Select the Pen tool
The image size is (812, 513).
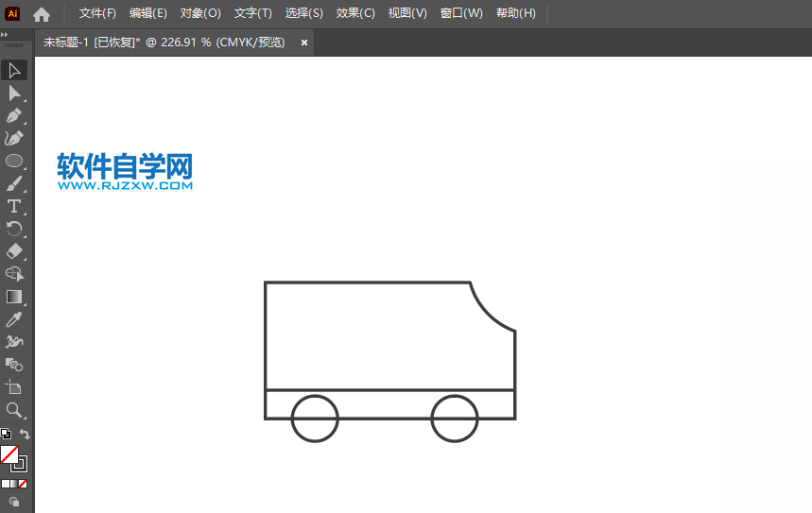tap(14, 115)
